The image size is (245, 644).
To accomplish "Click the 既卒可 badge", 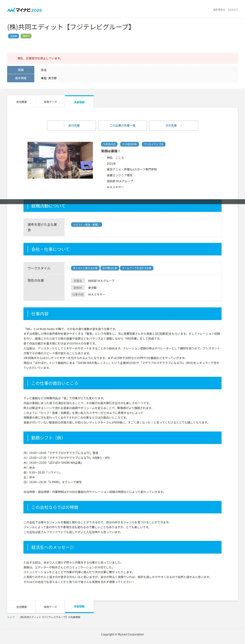I will tap(26, 36).
